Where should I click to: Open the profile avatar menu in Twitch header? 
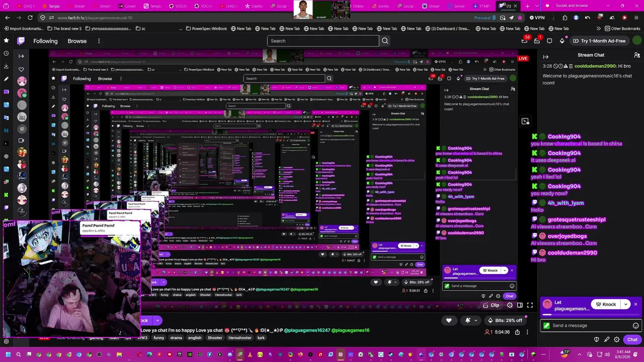636,41
